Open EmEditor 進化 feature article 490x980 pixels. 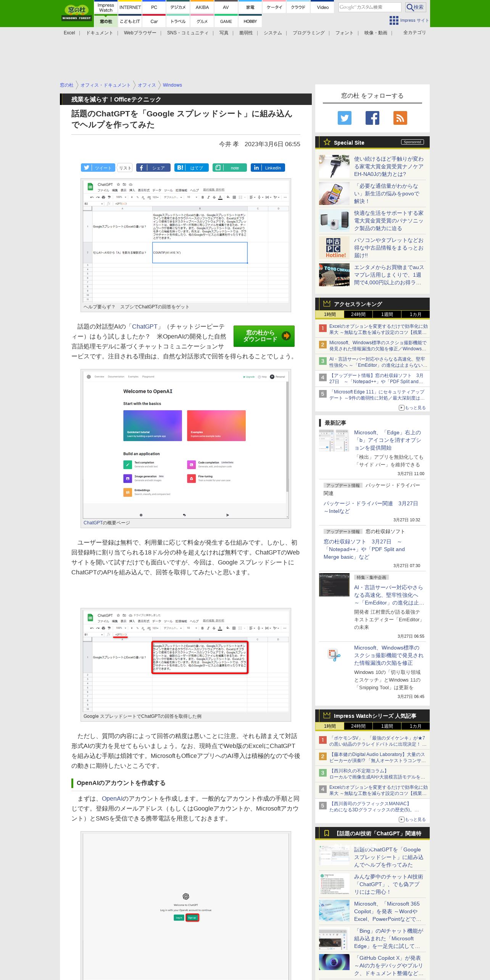click(x=389, y=595)
